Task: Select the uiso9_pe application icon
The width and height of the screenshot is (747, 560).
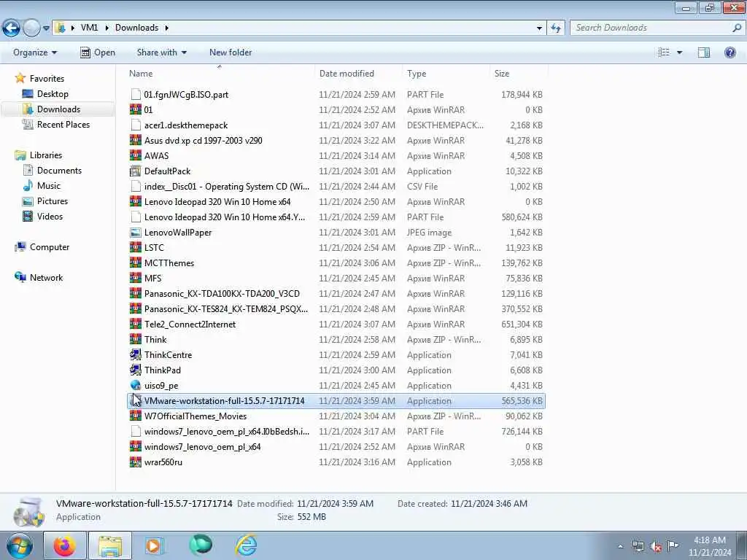Action: [136, 385]
